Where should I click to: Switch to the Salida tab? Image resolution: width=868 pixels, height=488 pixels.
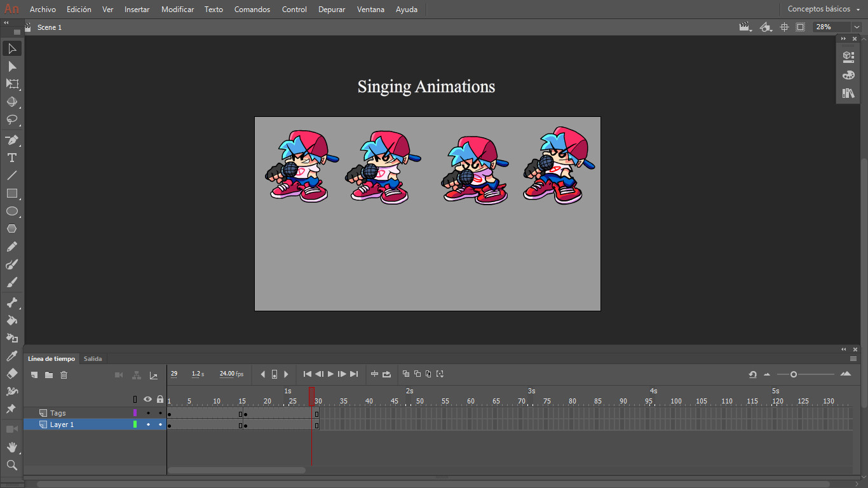pos(93,358)
